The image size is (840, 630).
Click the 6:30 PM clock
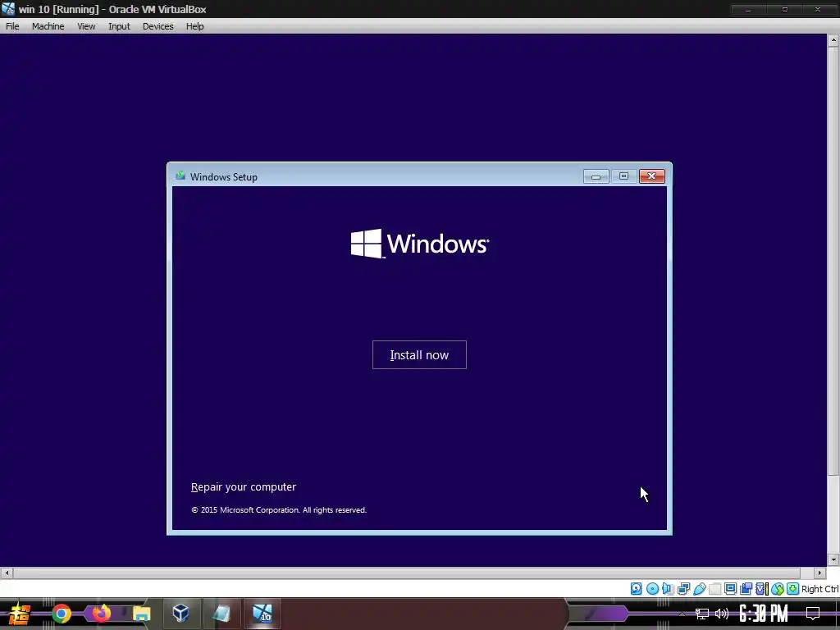(764, 614)
